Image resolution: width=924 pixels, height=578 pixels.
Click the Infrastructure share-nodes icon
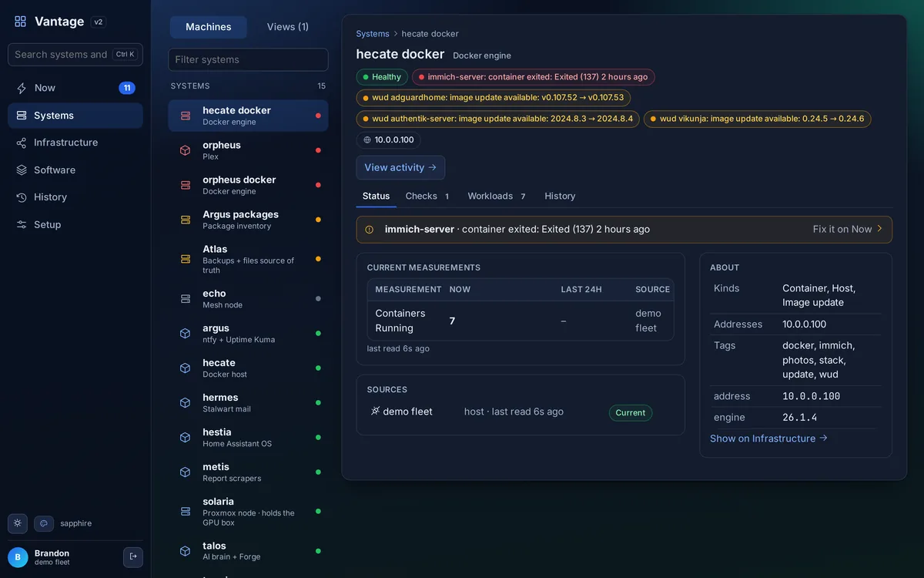tap(22, 143)
